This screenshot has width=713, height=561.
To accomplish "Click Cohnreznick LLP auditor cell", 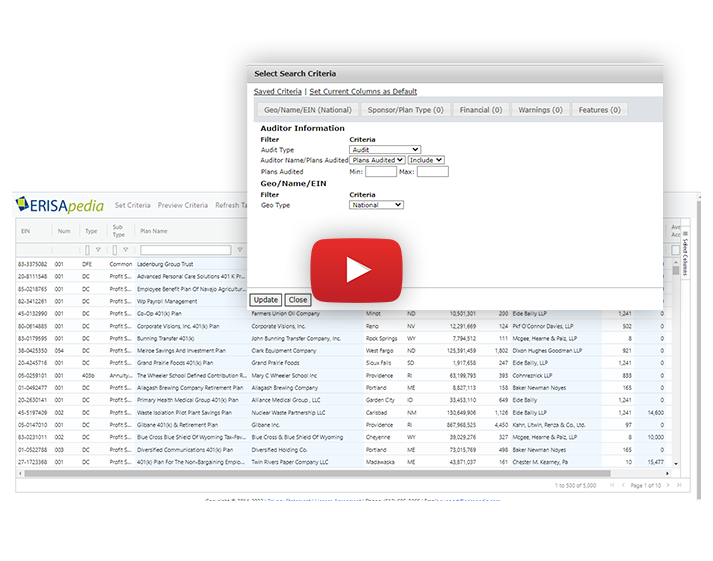I will pos(532,376).
